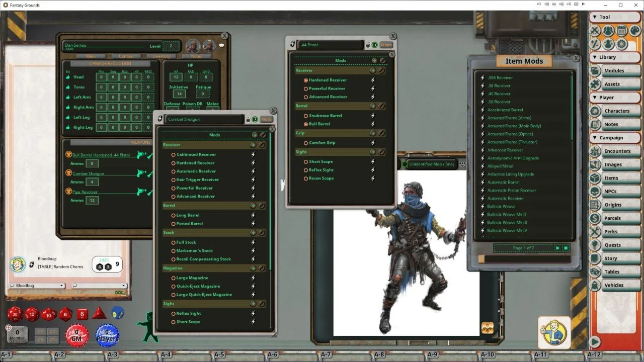Click the lightning icon beside Calibrated Receiver

[x=253, y=154]
